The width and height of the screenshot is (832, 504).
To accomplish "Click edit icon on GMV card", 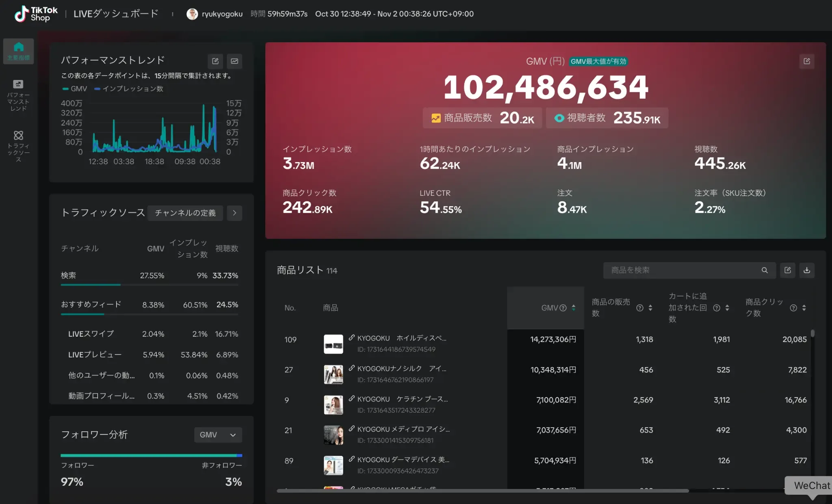I will [807, 61].
